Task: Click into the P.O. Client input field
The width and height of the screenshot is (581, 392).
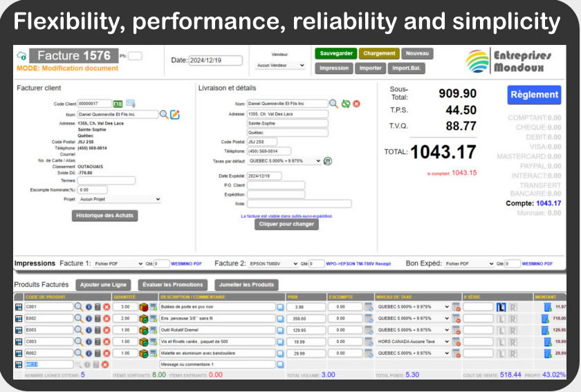Action: (x=277, y=185)
